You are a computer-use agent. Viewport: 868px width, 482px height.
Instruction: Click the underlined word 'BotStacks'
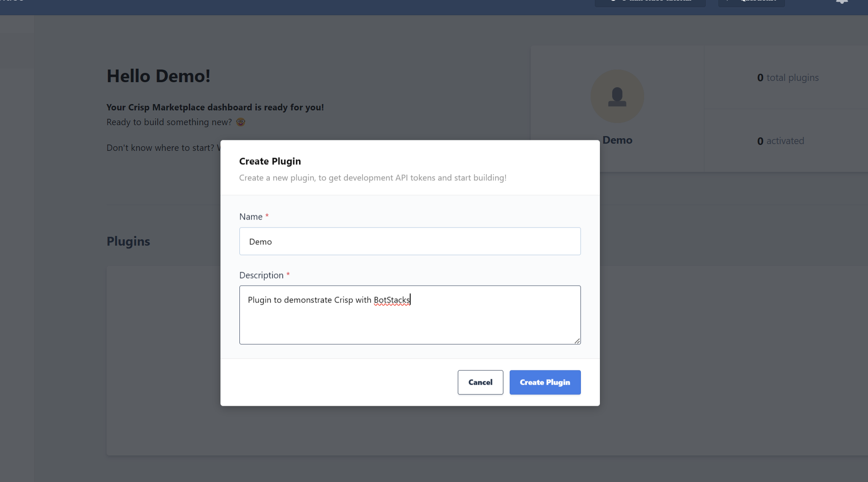pyautogui.click(x=392, y=300)
